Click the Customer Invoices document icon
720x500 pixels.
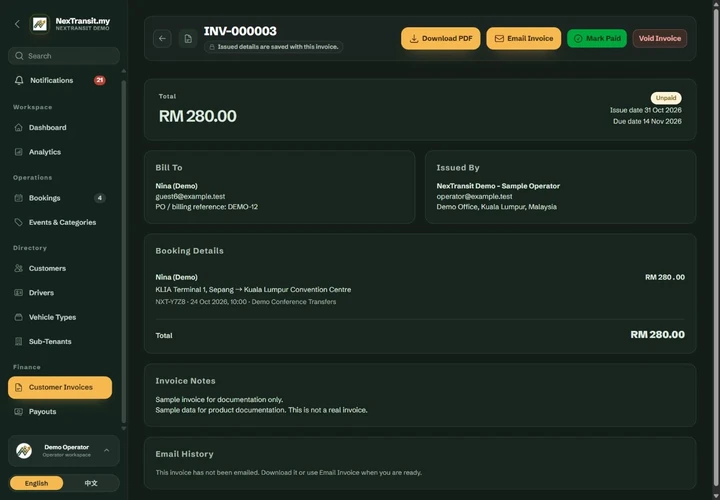[x=18, y=388]
